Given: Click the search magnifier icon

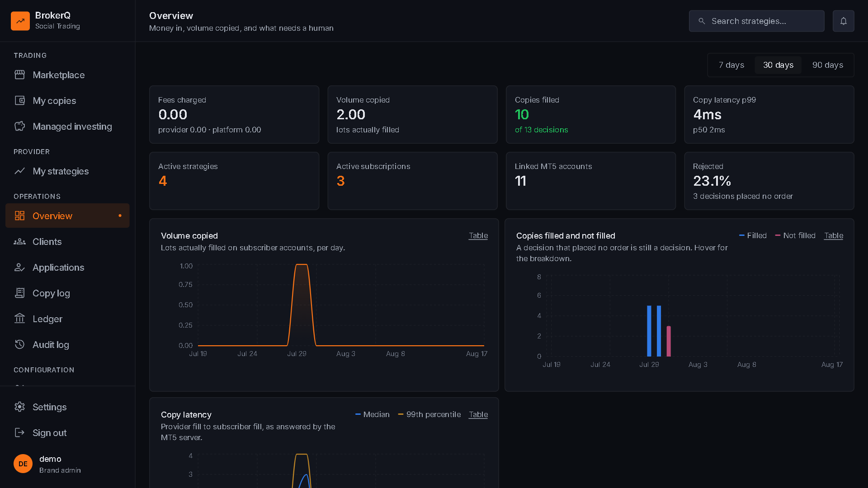Looking at the screenshot, I should tap(702, 21).
